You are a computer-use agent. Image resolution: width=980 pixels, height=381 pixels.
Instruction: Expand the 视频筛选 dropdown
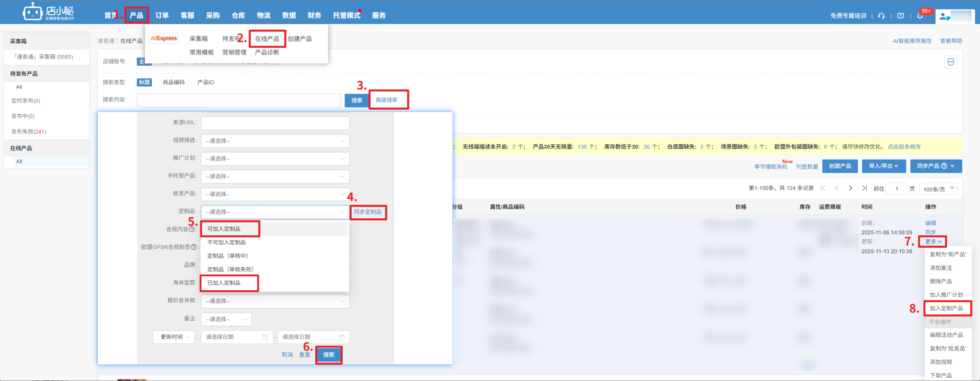(x=275, y=141)
